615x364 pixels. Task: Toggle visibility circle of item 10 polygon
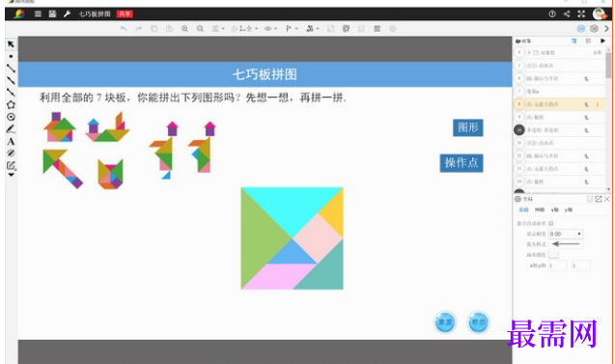click(519, 129)
